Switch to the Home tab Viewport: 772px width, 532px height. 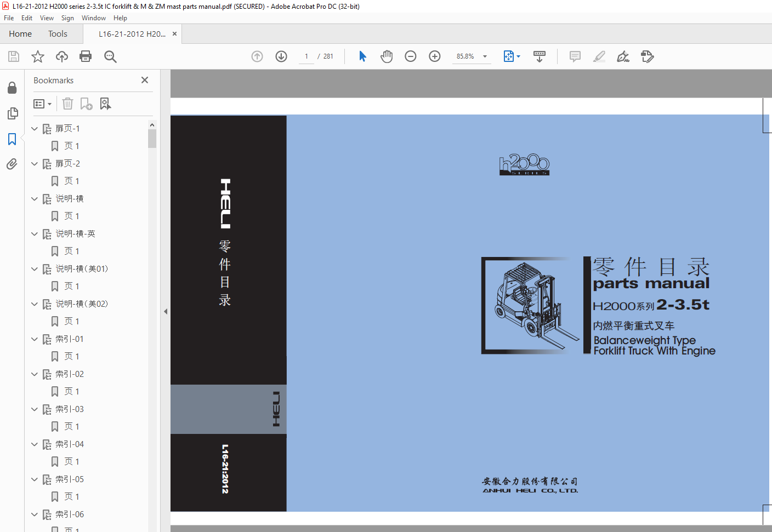coord(20,34)
